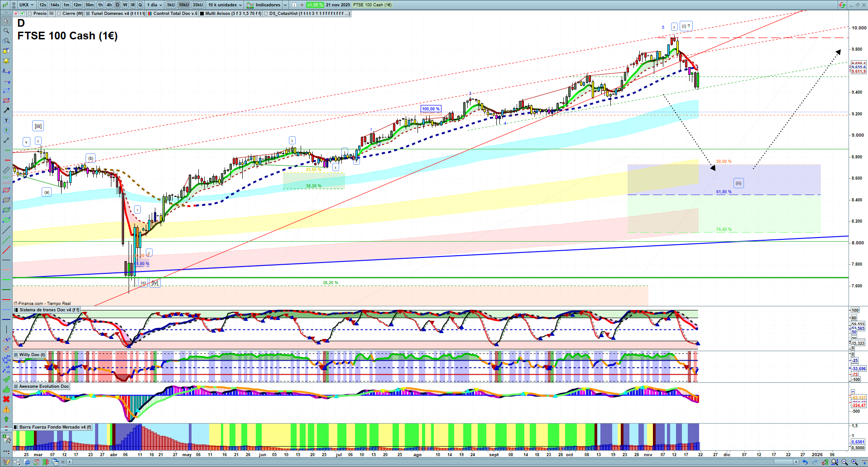Toggle the Precio checkbox

[x=30, y=14]
